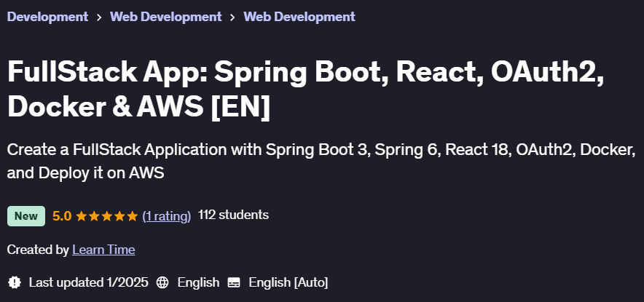Click the FullStack App course title
Viewport: 644px width, 302px height.
tap(306, 89)
